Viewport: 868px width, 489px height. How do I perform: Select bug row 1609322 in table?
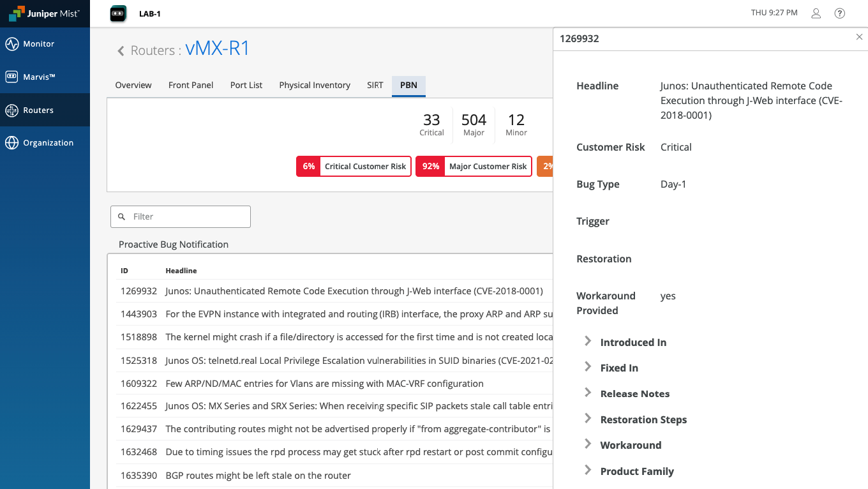point(324,384)
